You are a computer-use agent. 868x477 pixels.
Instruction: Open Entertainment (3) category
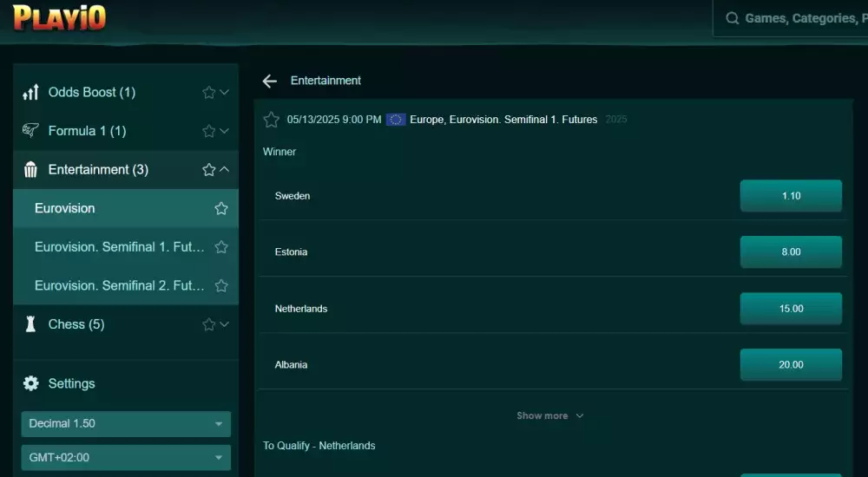click(126, 169)
